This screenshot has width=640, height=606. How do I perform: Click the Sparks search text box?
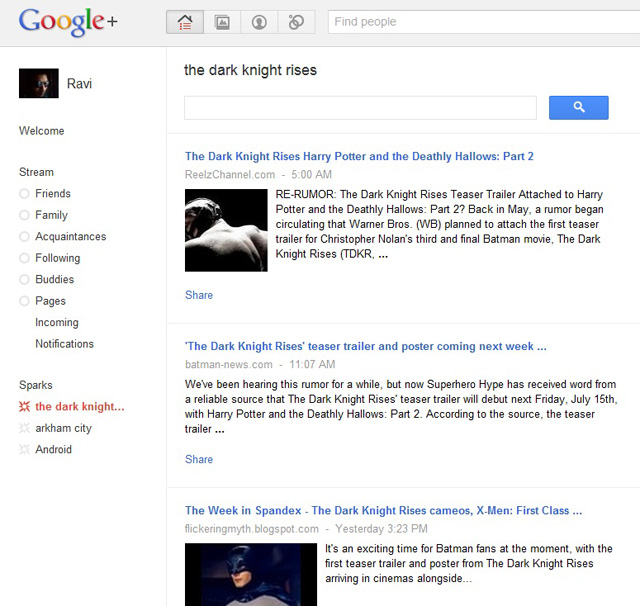(x=360, y=107)
